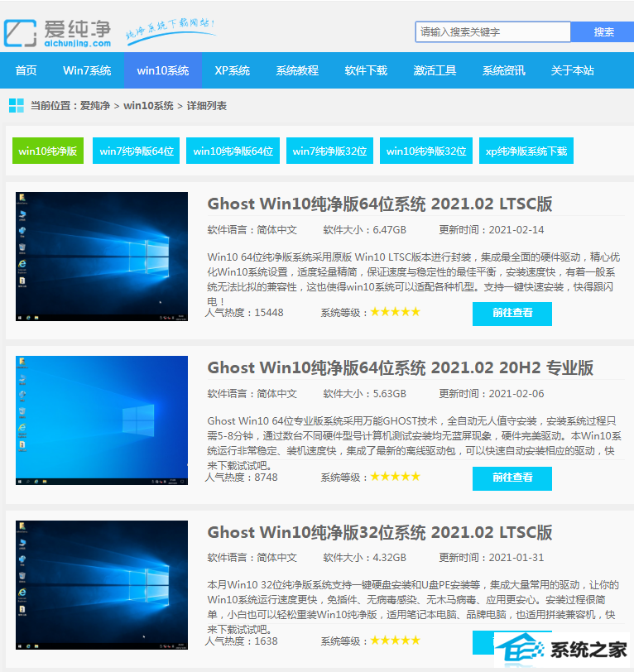Open the 系统资讯 navigation item
634x672 pixels.
click(x=504, y=70)
